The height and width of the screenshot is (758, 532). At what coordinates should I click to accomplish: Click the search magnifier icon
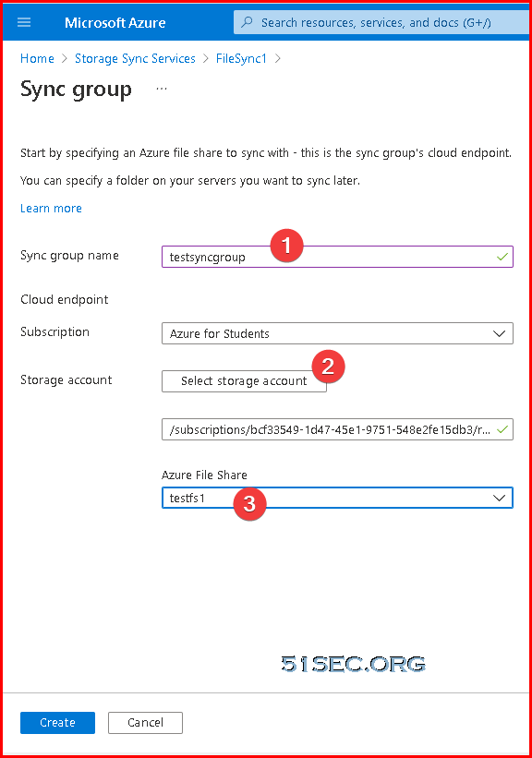[248, 22]
